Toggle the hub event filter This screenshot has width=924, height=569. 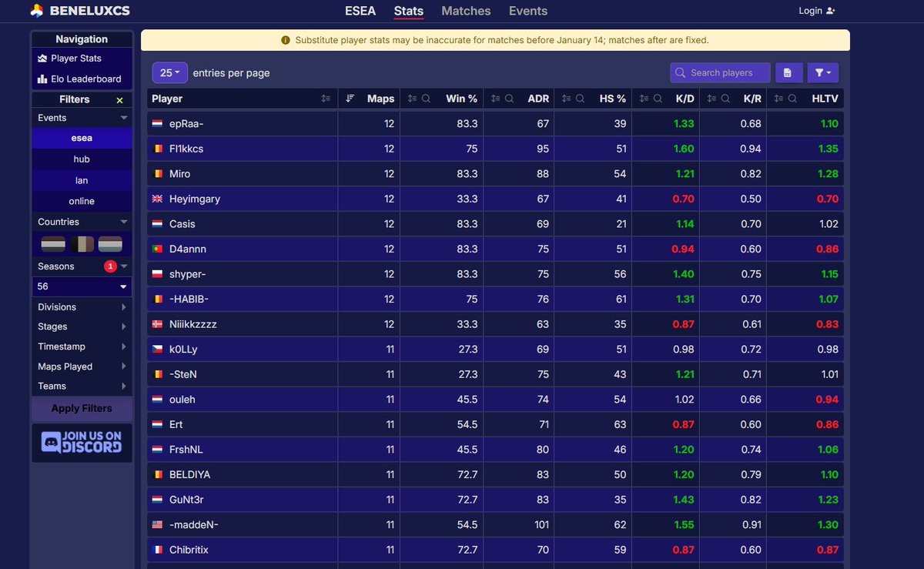click(82, 159)
